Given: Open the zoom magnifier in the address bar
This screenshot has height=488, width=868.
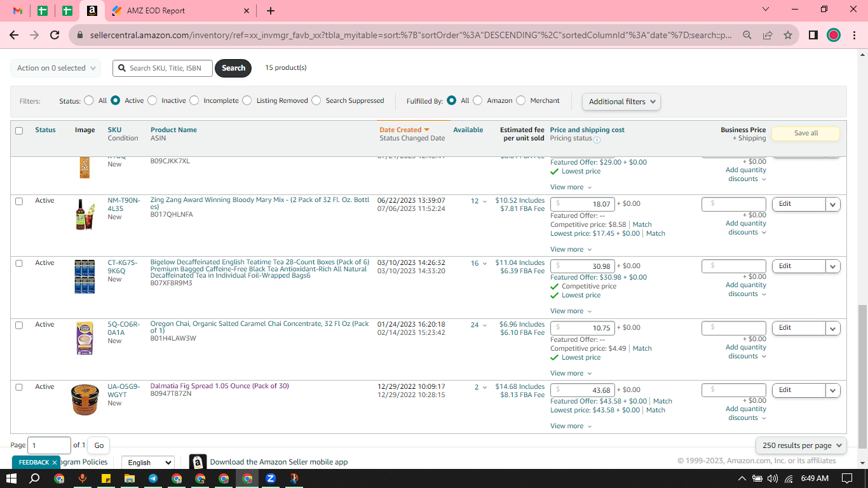Looking at the screenshot, I should (x=747, y=36).
